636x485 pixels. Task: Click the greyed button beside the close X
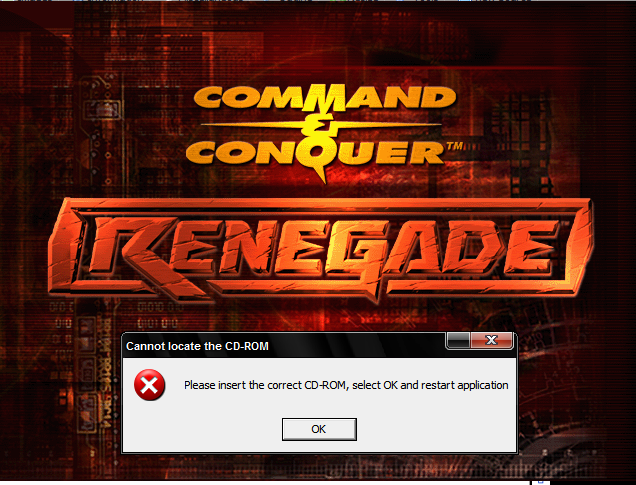click(x=458, y=340)
